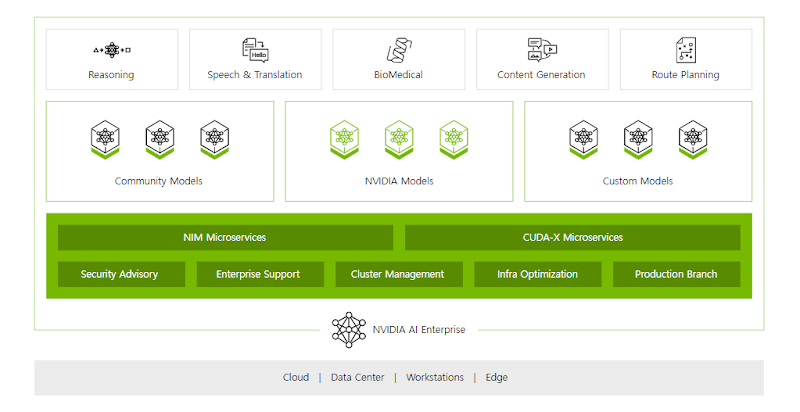Click the Content Generation icon
800x412 pixels.
(x=542, y=50)
